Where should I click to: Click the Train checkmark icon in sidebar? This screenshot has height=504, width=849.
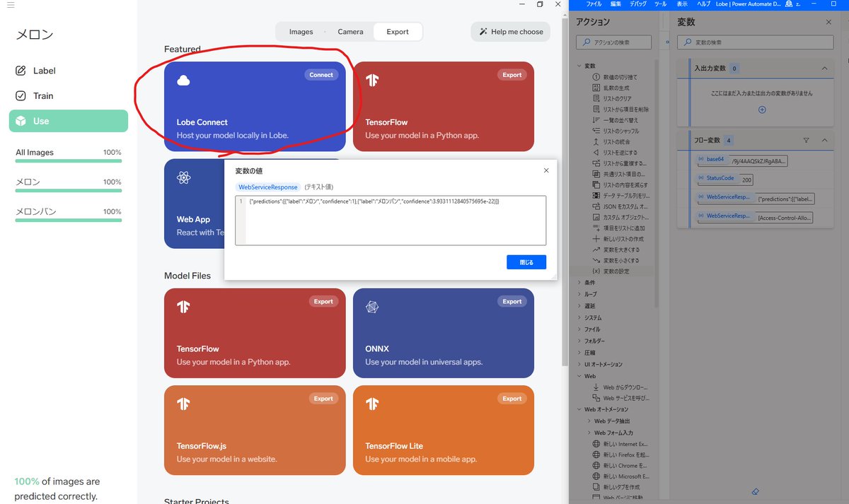tap(21, 95)
